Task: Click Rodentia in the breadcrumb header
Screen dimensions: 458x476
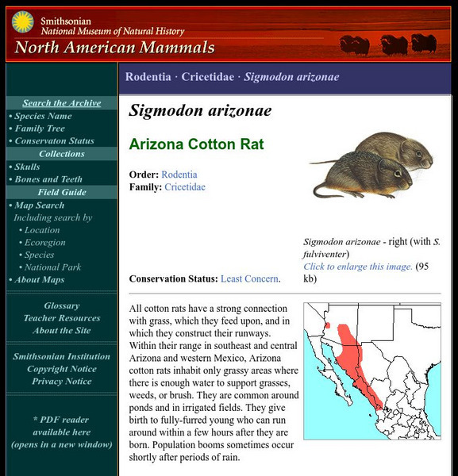Action: tap(148, 77)
